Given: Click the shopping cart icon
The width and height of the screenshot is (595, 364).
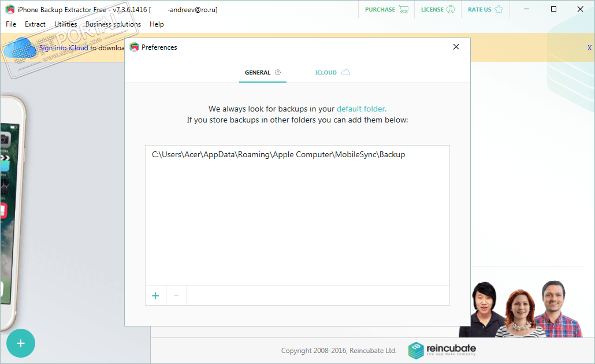Looking at the screenshot, I should (404, 9).
